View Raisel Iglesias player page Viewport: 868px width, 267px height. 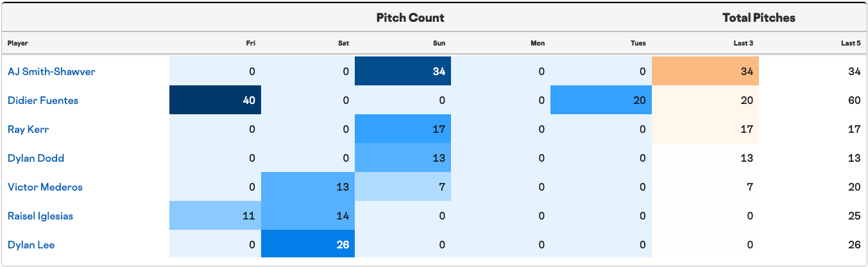pos(40,216)
